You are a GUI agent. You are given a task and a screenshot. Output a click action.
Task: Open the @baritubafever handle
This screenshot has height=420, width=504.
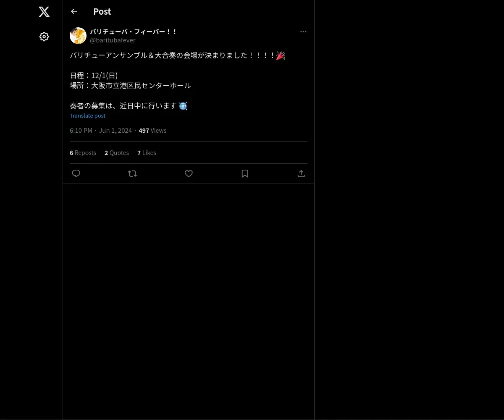pos(113,40)
